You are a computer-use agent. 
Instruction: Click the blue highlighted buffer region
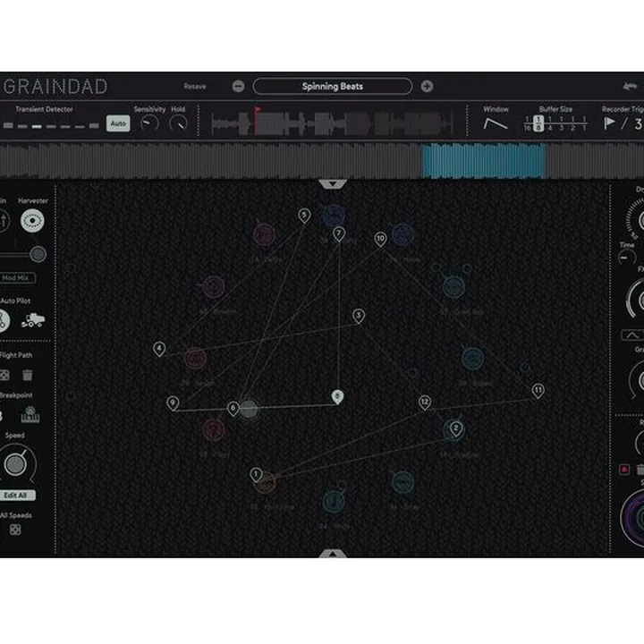[484, 161]
